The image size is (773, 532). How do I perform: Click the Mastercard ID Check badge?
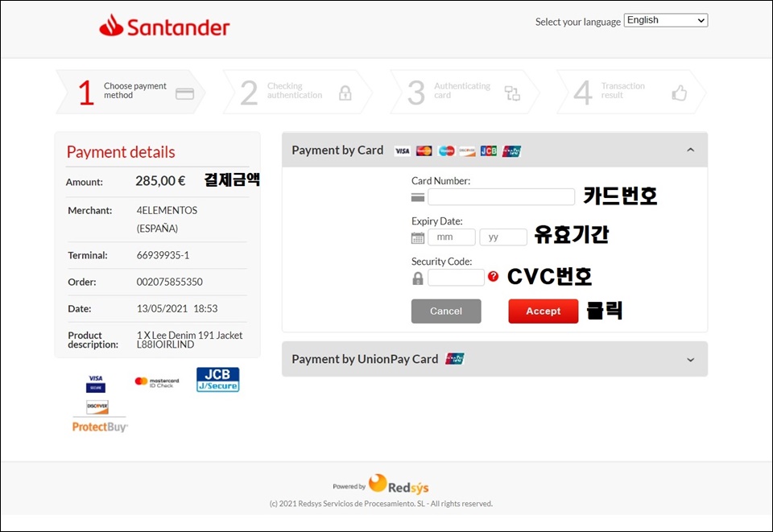coord(157,383)
